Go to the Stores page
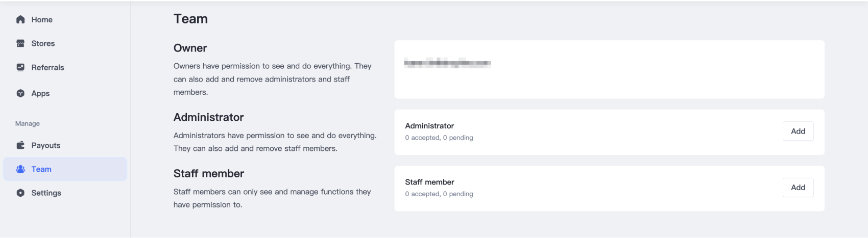The height and width of the screenshot is (238, 868). [x=43, y=43]
